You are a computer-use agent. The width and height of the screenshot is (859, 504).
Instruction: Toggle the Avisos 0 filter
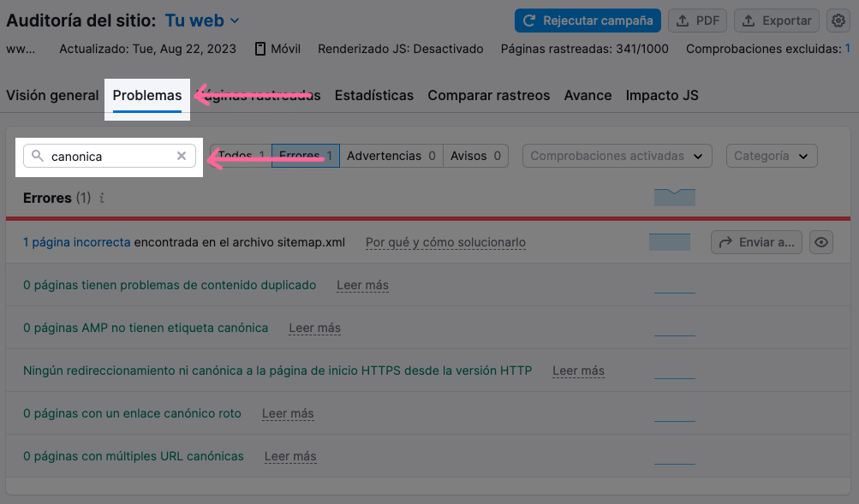point(474,155)
